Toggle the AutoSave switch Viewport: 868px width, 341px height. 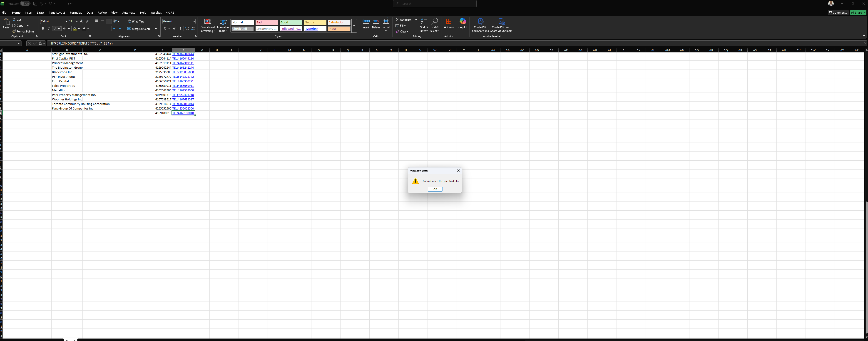click(x=25, y=3)
